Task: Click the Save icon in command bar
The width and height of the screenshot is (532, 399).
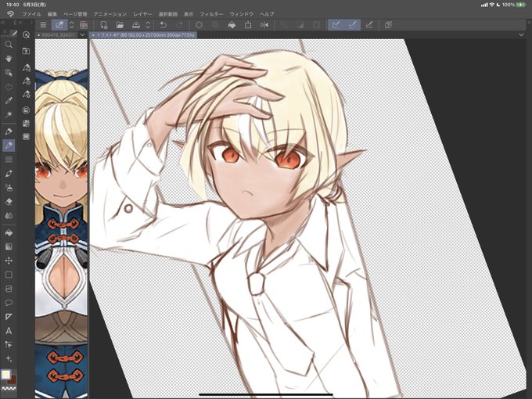Action: click(136, 25)
